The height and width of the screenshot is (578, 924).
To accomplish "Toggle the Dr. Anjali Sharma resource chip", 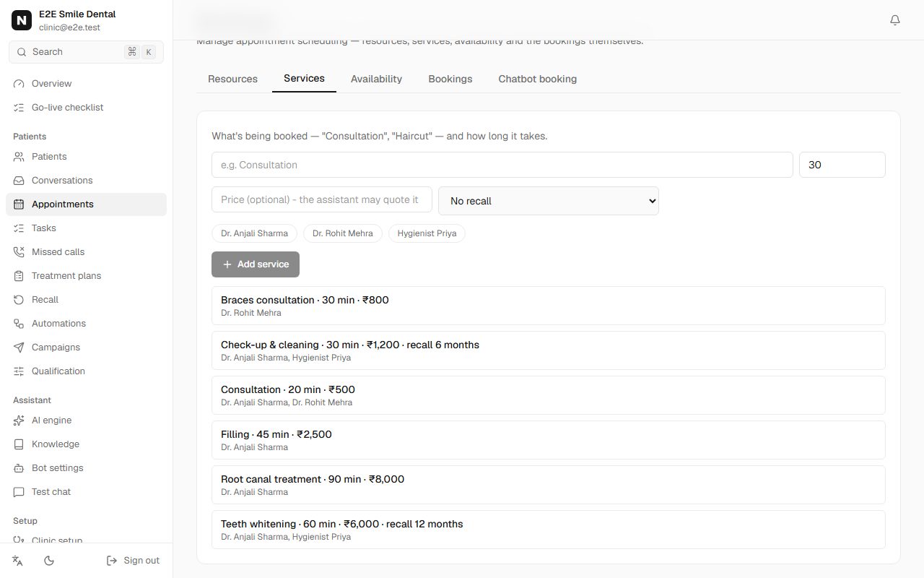I will point(254,233).
